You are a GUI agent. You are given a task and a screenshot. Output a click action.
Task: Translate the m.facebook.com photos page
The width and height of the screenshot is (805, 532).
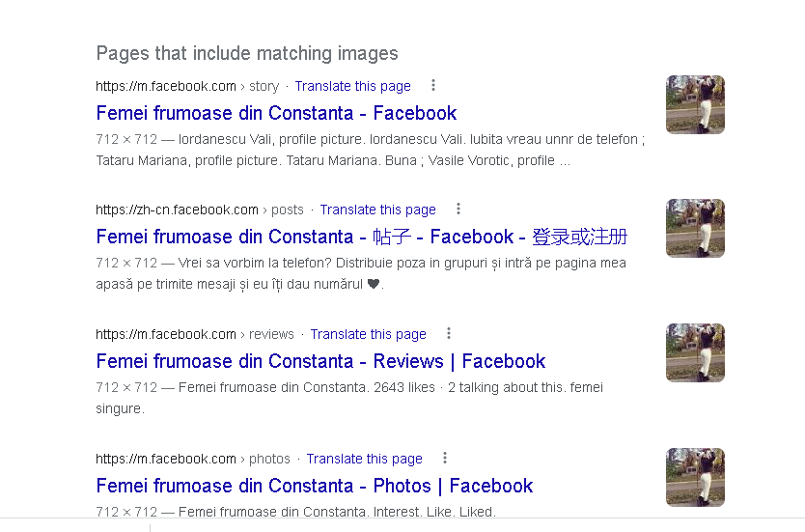pyautogui.click(x=365, y=459)
